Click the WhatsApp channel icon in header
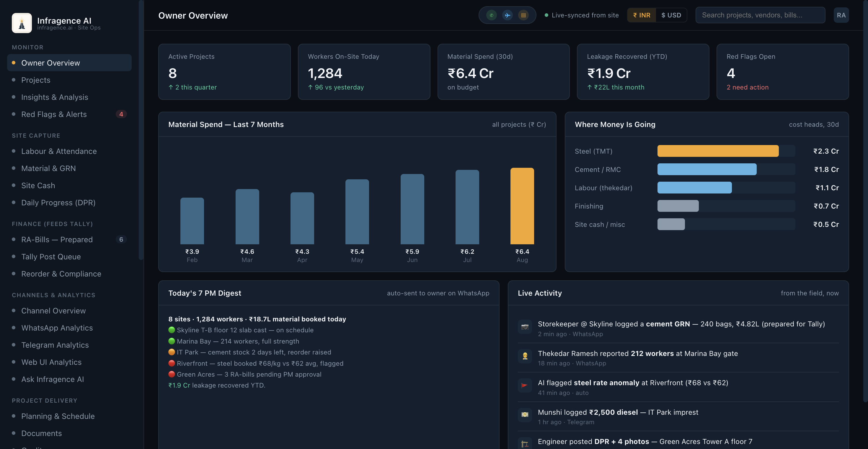Screen dimensions: 868x449 click(x=491, y=15)
